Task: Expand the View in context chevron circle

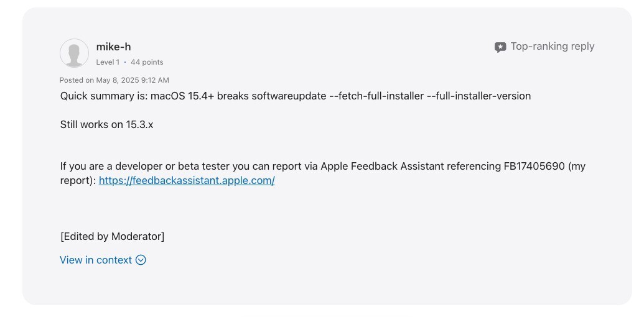Action: 141,260
